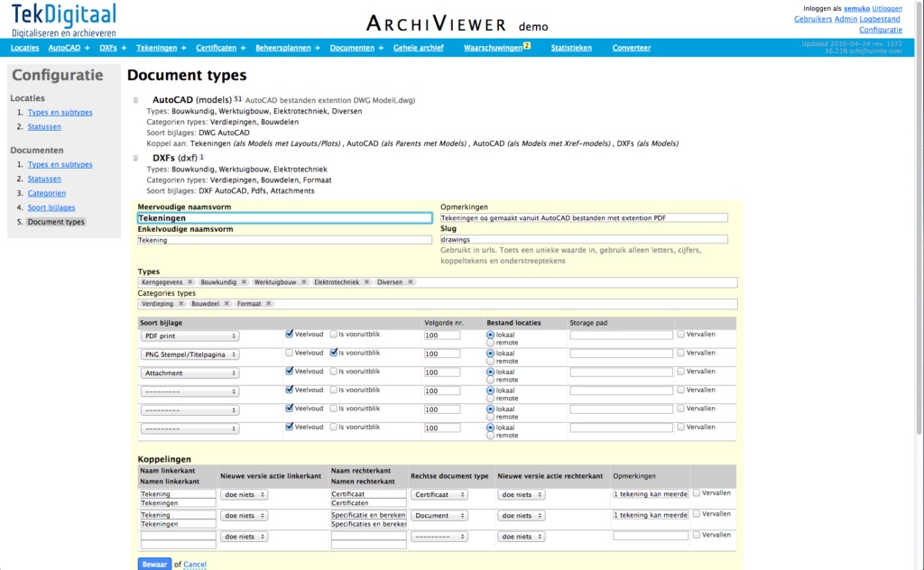Open Categorien in the Documenten sidebar
This screenshot has width=924, height=570.
[x=47, y=193]
